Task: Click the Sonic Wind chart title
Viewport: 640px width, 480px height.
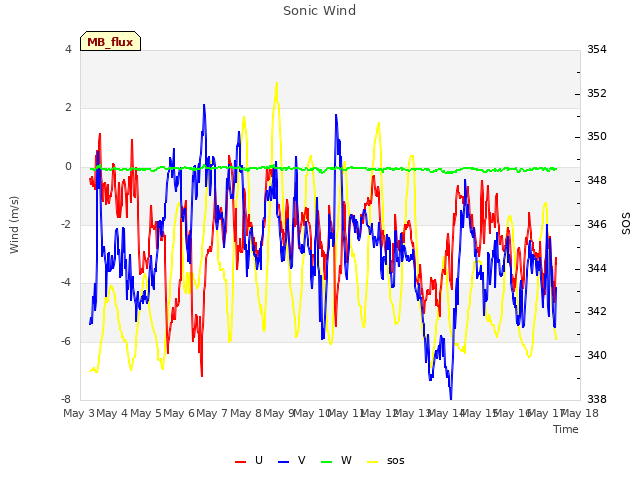Action: pos(319,11)
